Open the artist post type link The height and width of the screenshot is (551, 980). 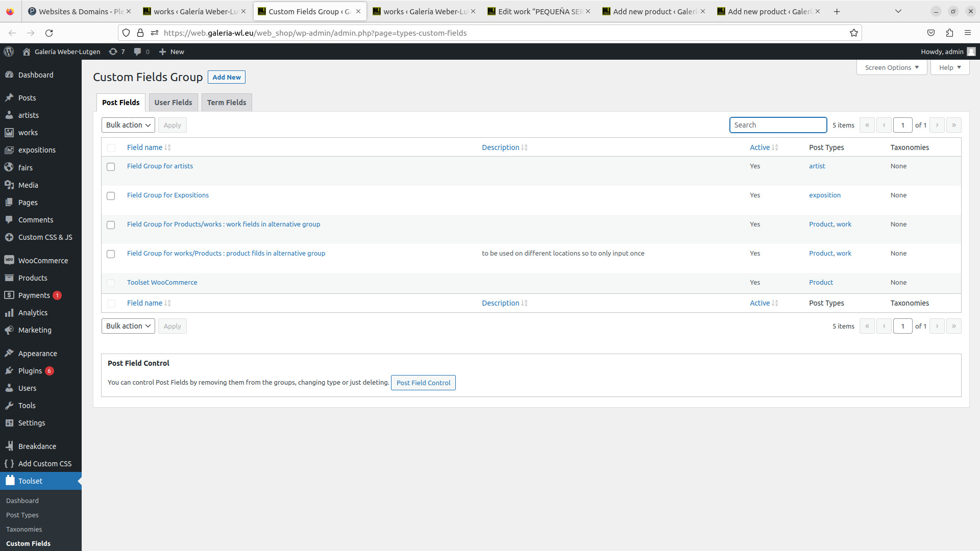pos(817,166)
